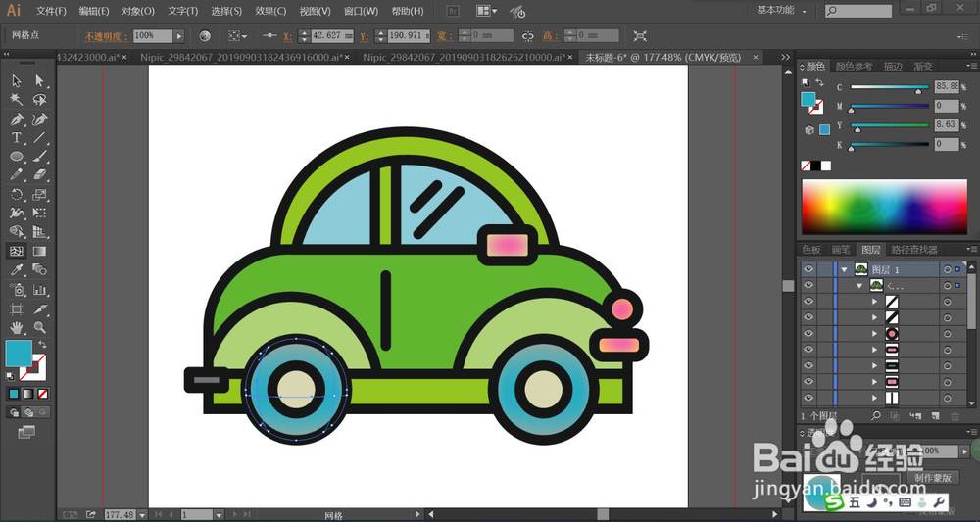The height and width of the screenshot is (522, 980).
Task: Click the swap fill and stroke arrow
Action: click(x=40, y=343)
